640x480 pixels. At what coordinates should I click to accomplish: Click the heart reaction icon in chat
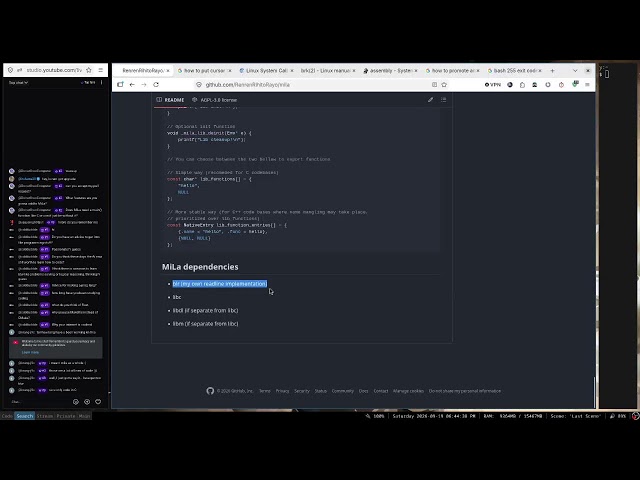pyautogui.click(x=98, y=402)
